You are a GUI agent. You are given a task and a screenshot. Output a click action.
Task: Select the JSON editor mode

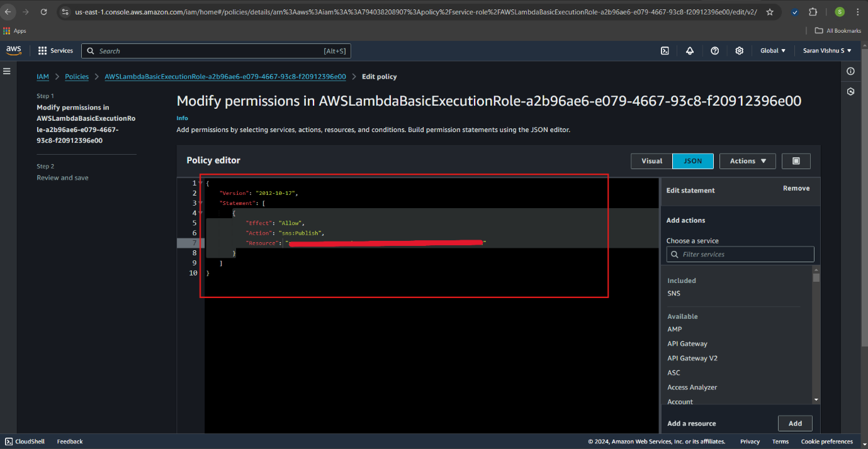point(692,161)
